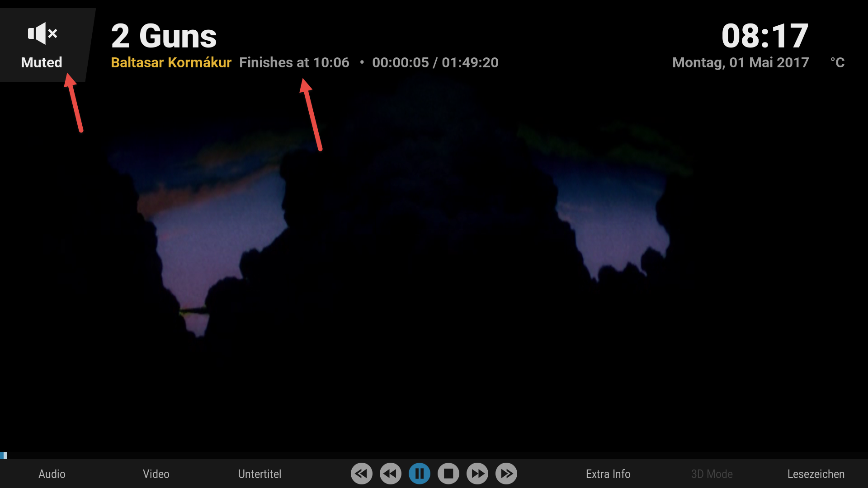This screenshot has width=868, height=488.
Task: Click the 'Muted' label
Action: coord(42,62)
